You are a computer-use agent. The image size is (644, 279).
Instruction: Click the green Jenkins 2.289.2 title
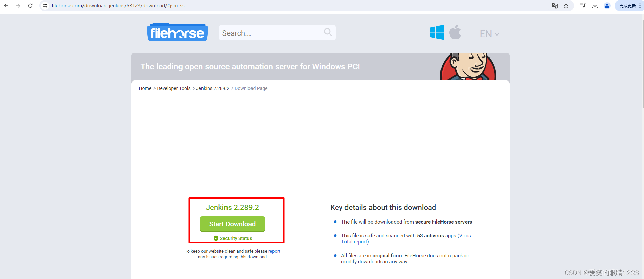point(233,207)
